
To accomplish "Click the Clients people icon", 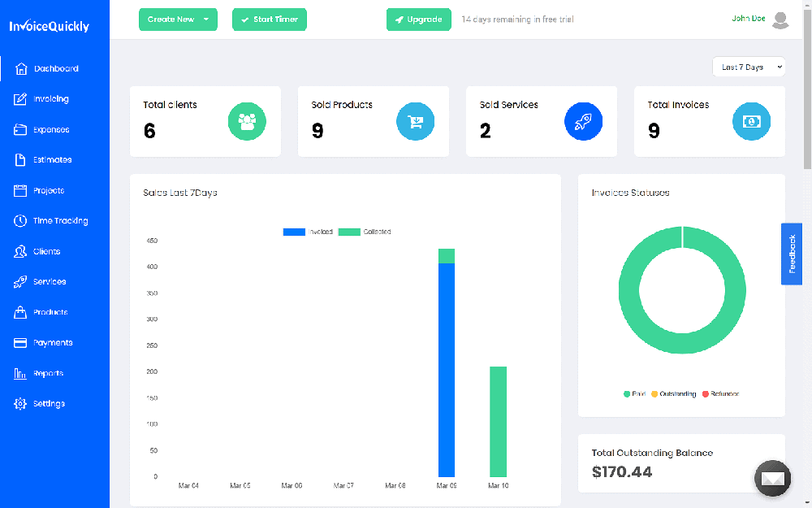I will (x=20, y=251).
